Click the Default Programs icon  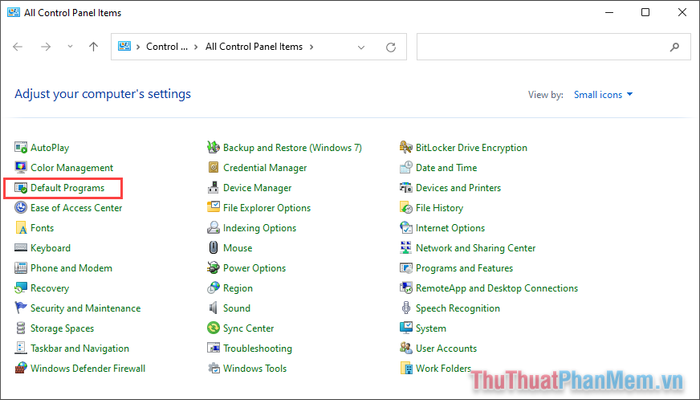pos(21,188)
